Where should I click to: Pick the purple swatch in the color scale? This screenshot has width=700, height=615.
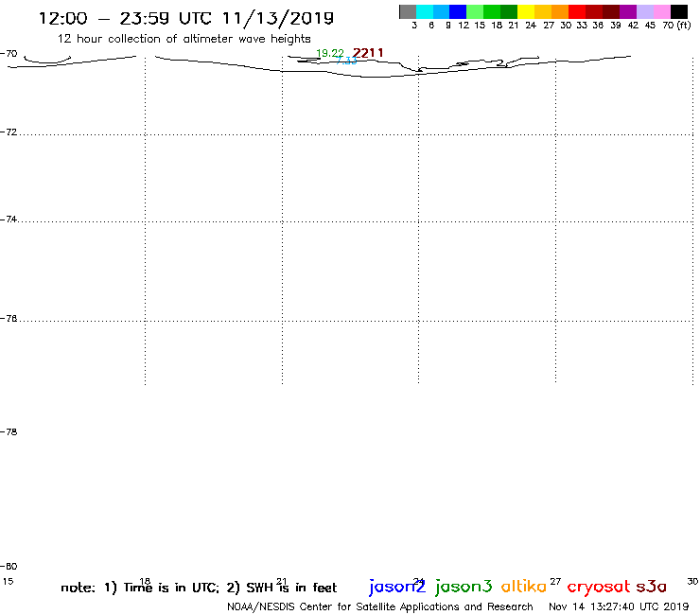point(628,11)
